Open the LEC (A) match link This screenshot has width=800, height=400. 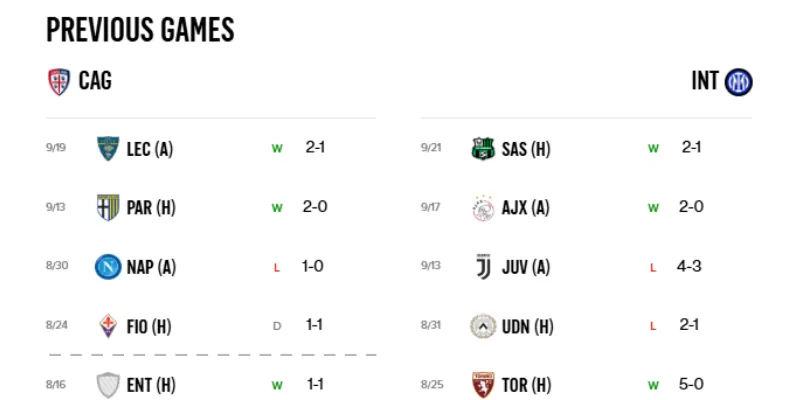pos(150,150)
